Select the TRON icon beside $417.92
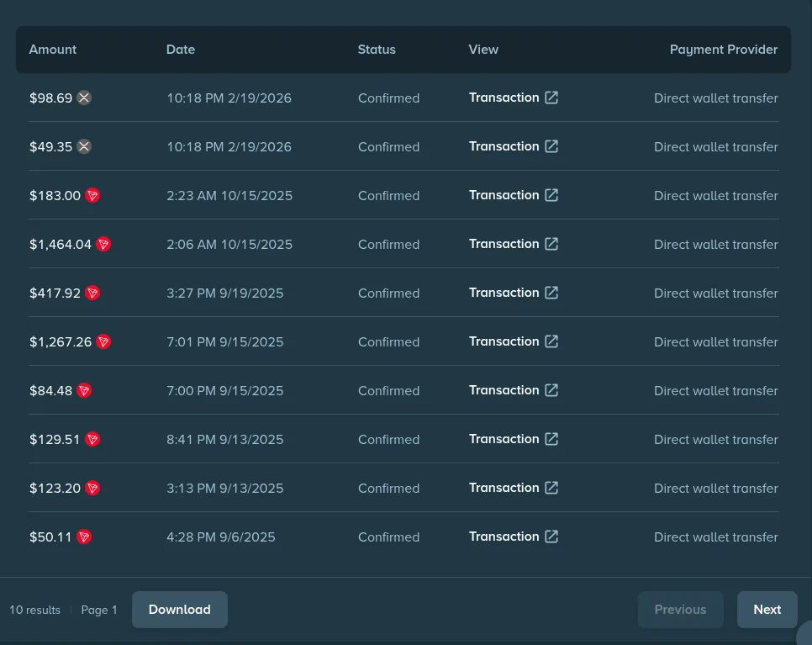The width and height of the screenshot is (812, 645). point(92,293)
